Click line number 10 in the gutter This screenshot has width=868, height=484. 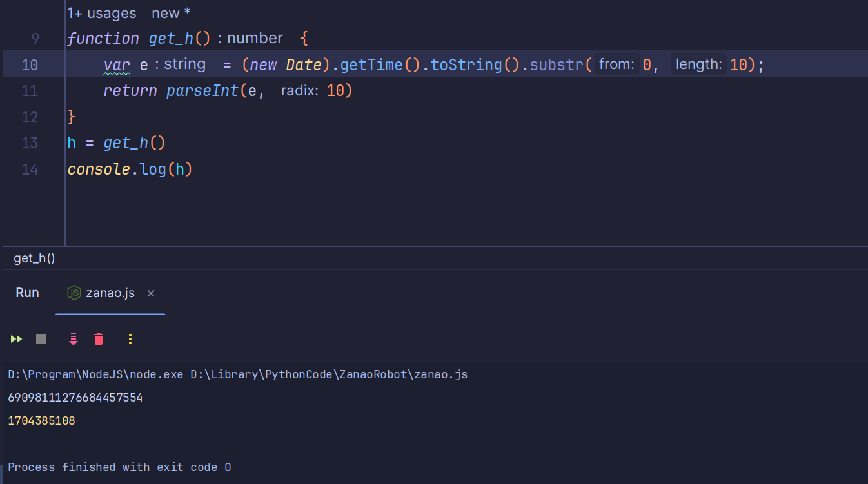(30, 65)
